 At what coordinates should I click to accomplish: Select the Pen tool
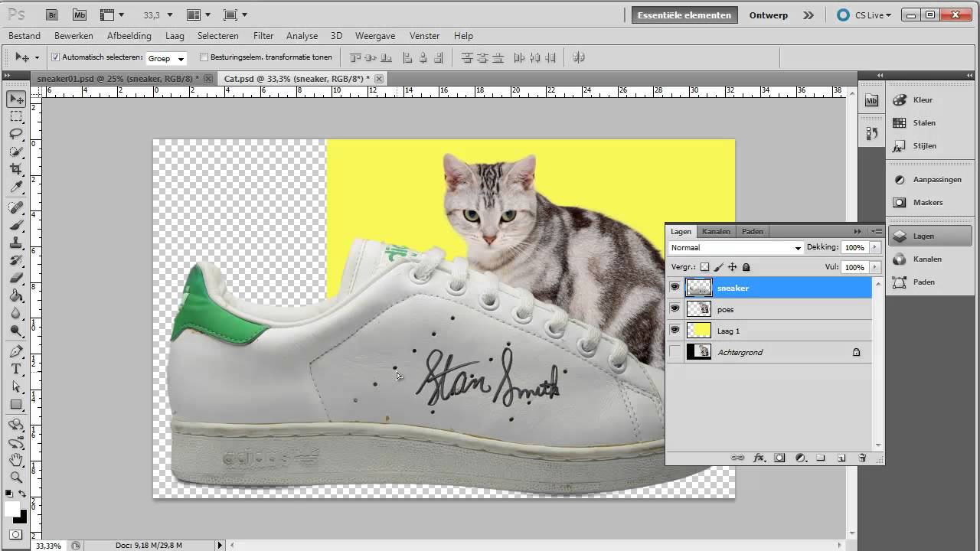tap(16, 351)
